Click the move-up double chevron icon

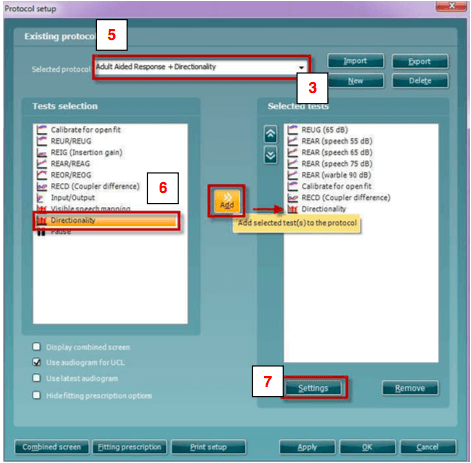point(270,134)
